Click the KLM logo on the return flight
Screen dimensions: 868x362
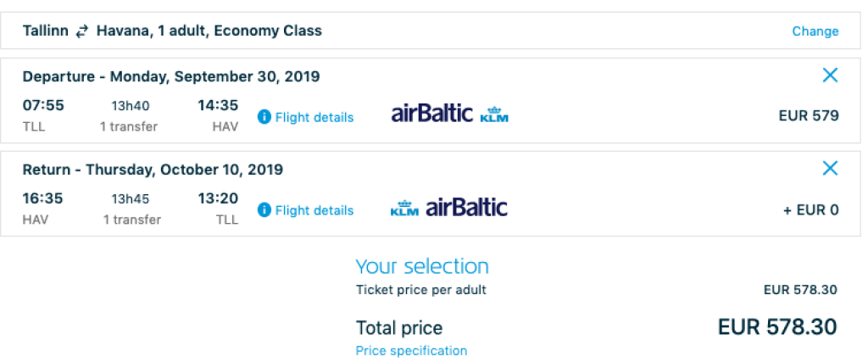(404, 209)
